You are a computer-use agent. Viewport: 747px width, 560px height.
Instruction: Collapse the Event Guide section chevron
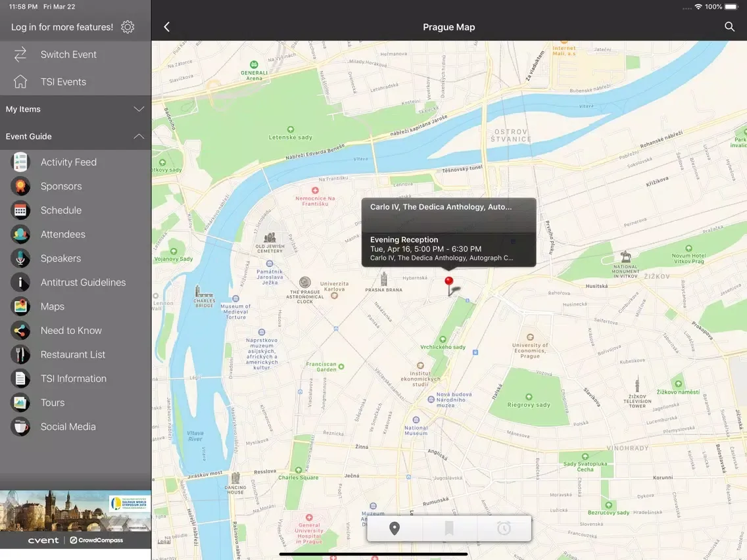point(139,136)
